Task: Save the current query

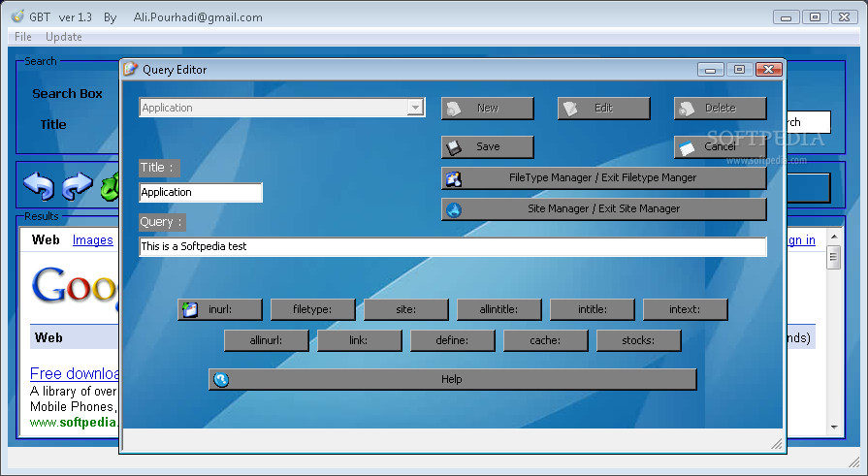Action: click(488, 146)
